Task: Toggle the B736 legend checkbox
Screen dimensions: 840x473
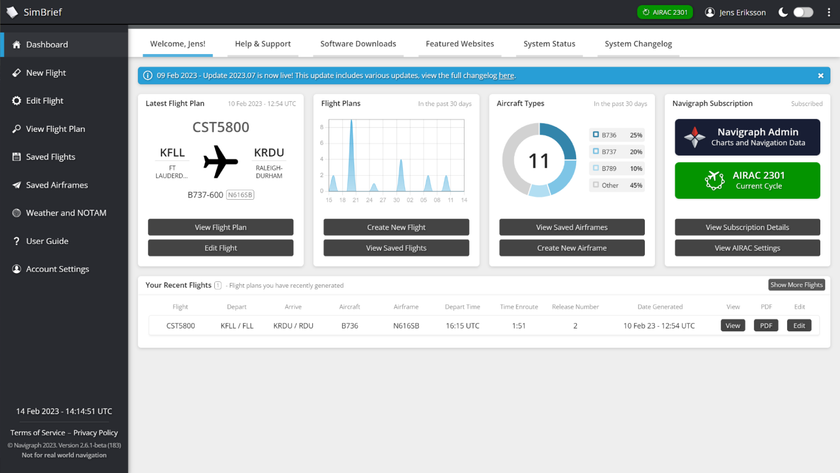Action: pos(596,134)
